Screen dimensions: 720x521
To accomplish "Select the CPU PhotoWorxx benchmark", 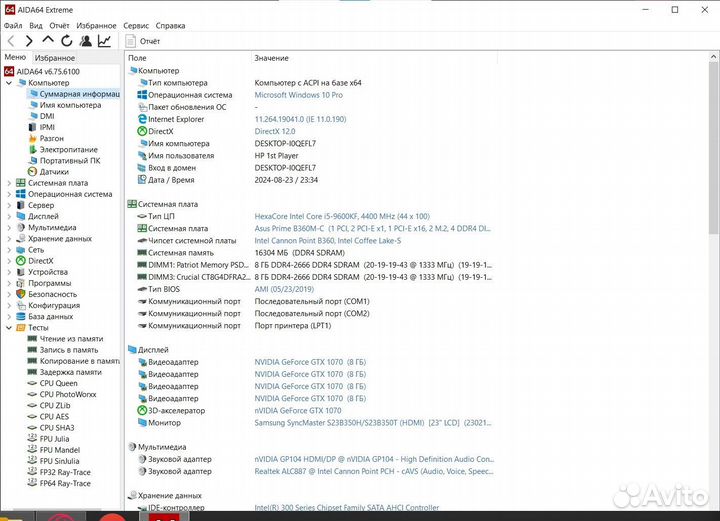I will click(x=68, y=394).
